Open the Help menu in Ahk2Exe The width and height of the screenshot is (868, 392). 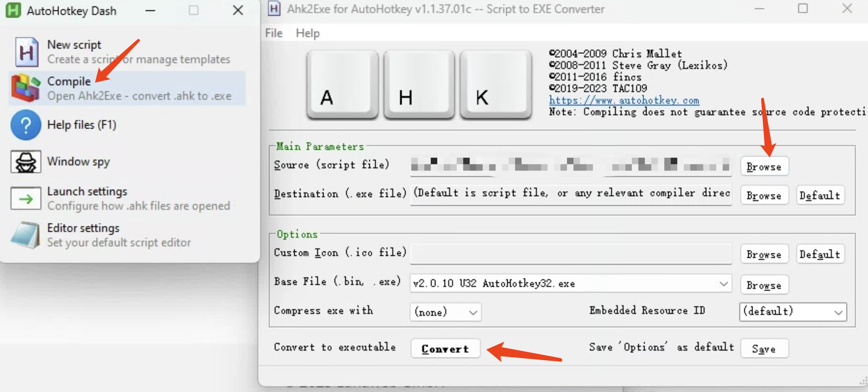(x=307, y=33)
